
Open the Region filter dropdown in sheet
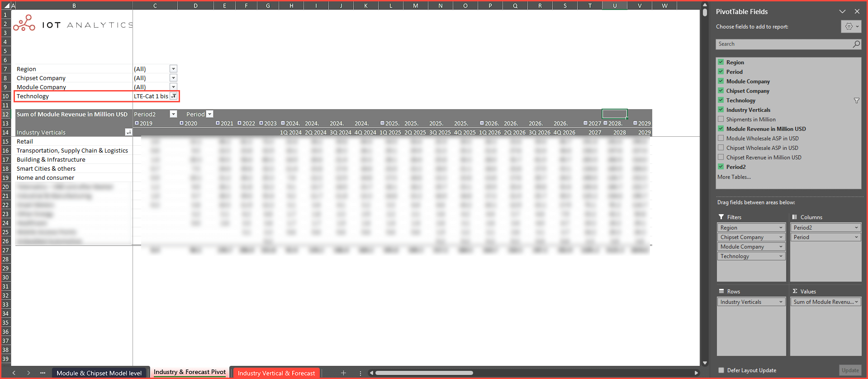tap(173, 69)
